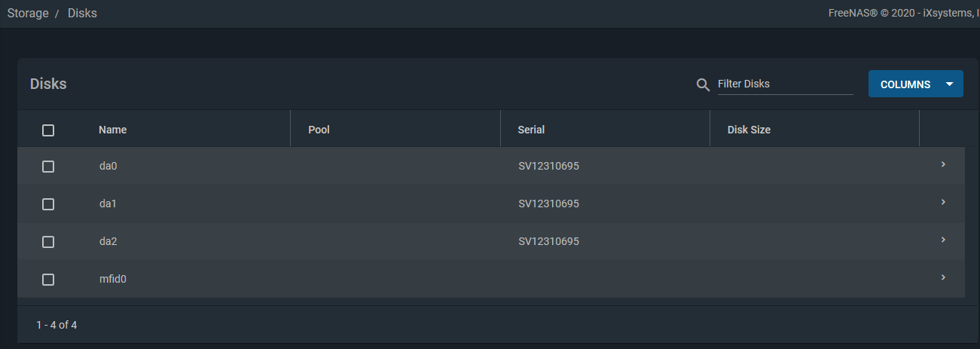Image resolution: width=980 pixels, height=349 pixels.
Task: Sort by the Disk Size column header
Action: pyautogui.click(x=749, y=130)
